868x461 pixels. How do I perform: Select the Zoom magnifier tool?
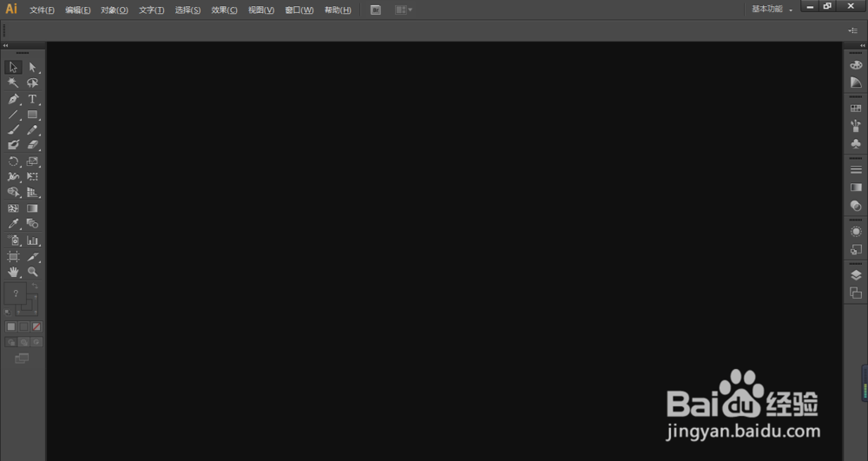click(x=33, y=272)
